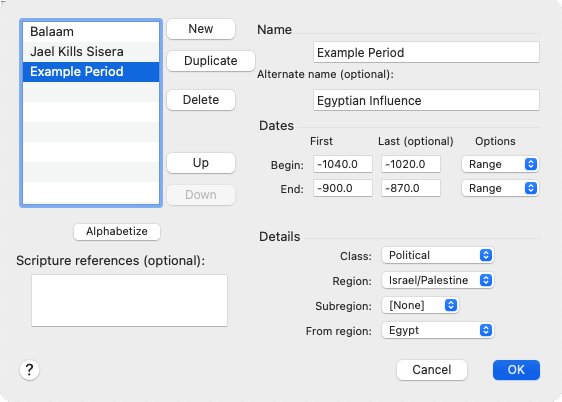Duplicate the selected period
Screen dimensions: 562x402
click(x=211, y=61)
